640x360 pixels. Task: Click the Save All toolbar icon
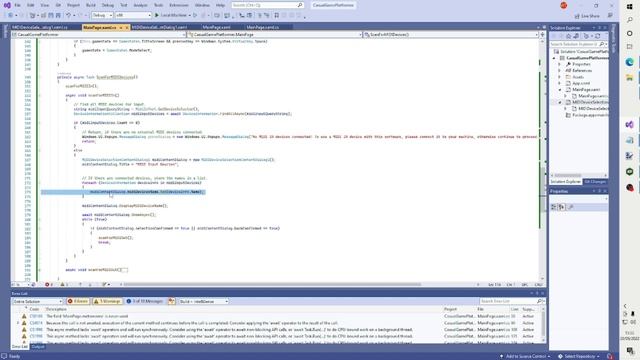click(x=58, y=15)
